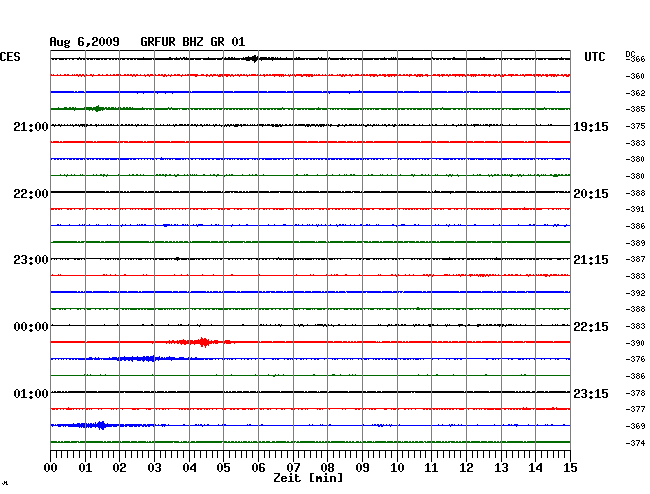Select the "03" minute tick label

[154, 467]
